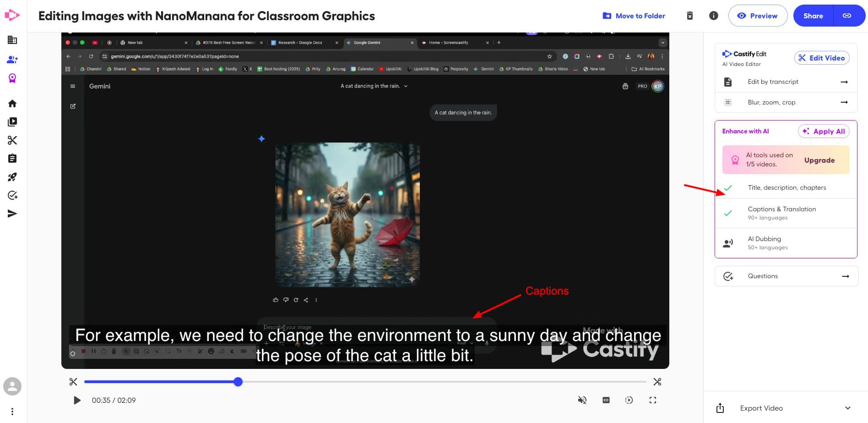Unmute the video audio

582,400
